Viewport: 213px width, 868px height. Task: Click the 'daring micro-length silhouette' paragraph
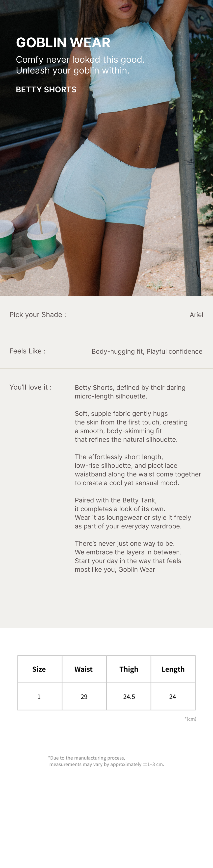tap(130, 392)
